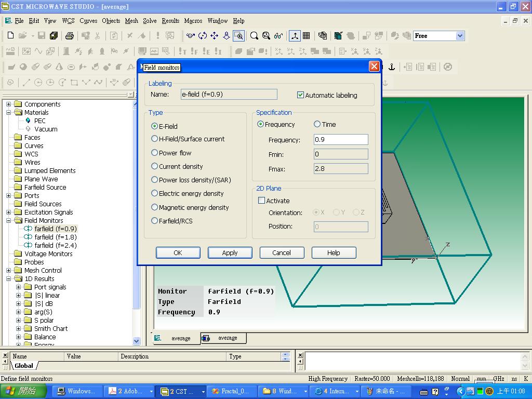Expand the Mesh Control node

[8, 270]
